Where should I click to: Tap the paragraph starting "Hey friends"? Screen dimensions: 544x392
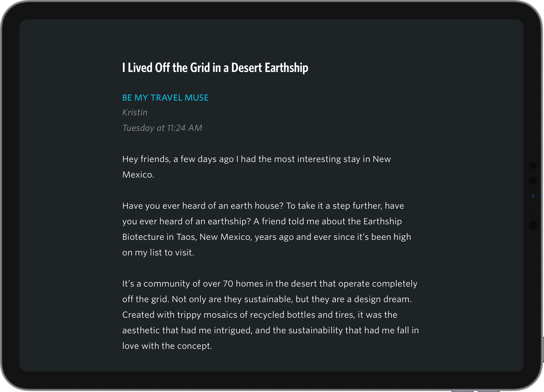256,167
